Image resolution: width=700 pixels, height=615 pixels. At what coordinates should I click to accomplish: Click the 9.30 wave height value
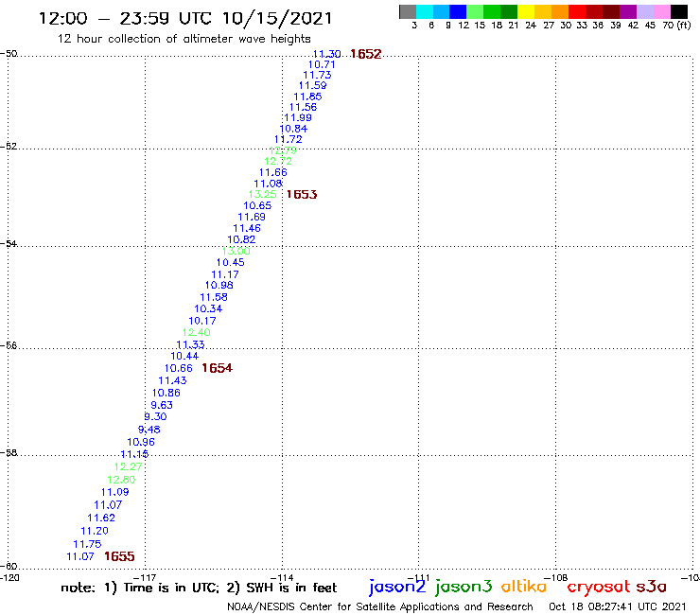[x=155, y=416]
